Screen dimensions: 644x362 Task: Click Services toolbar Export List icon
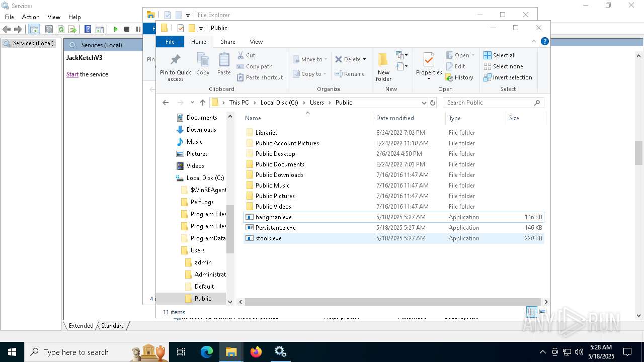click(72, 30)
